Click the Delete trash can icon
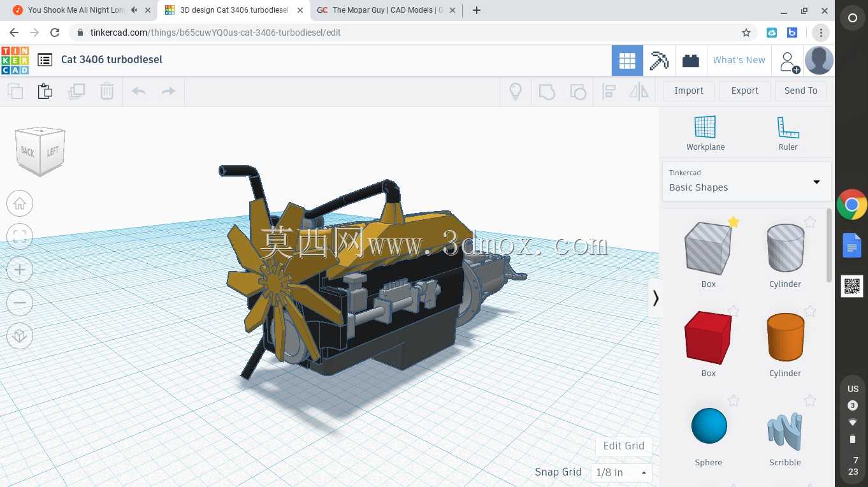Image resolution: width=868 pixels, height=487 pixels. tap(107, 91)
